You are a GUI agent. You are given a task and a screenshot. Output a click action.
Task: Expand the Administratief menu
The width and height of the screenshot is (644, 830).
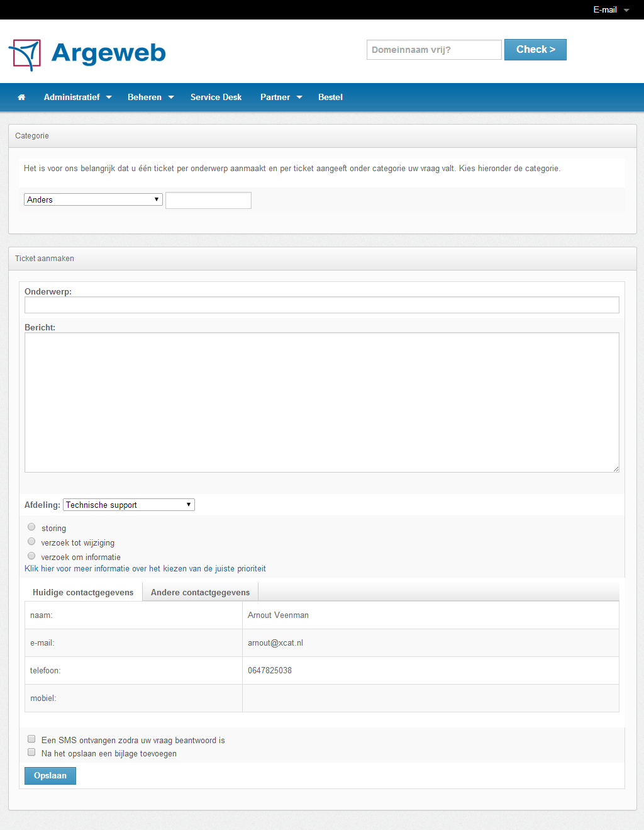[x=77, y=98]
